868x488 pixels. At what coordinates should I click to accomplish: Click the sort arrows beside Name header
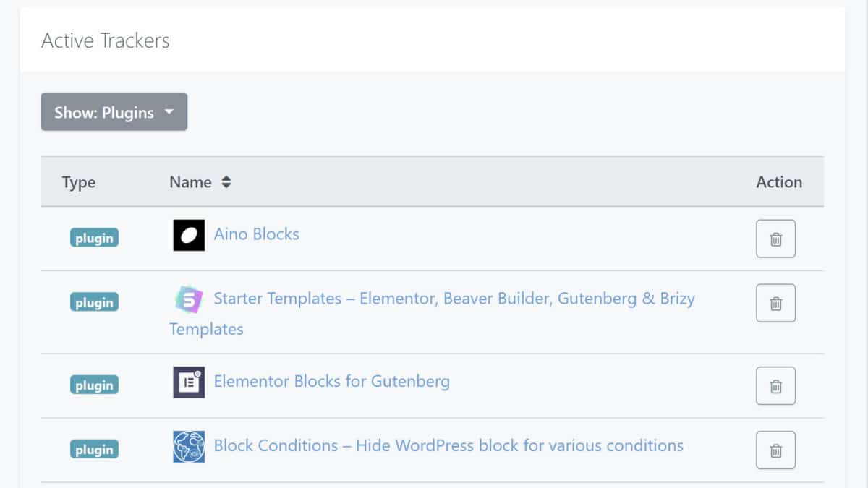[225, 182]
